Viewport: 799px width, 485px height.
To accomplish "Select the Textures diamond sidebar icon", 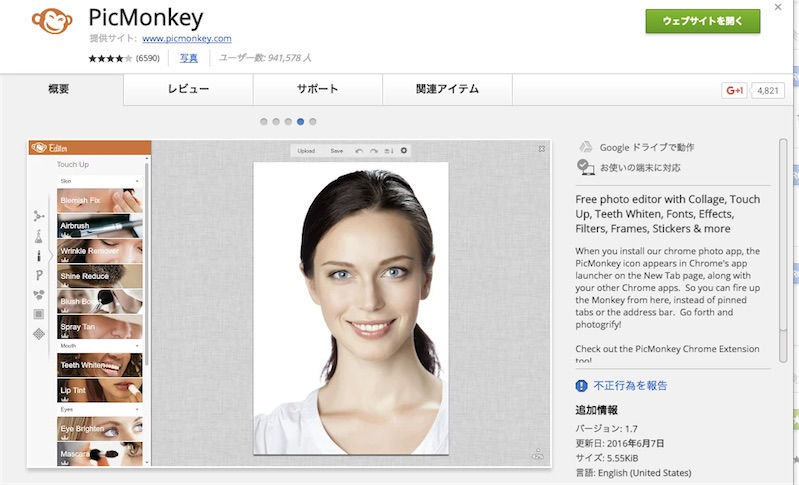I will point(39,334).
